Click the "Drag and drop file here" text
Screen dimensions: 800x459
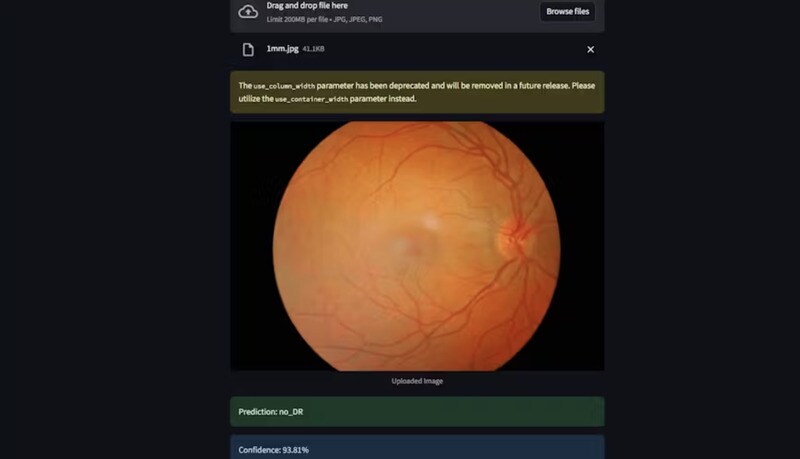(x=307, y=6)
